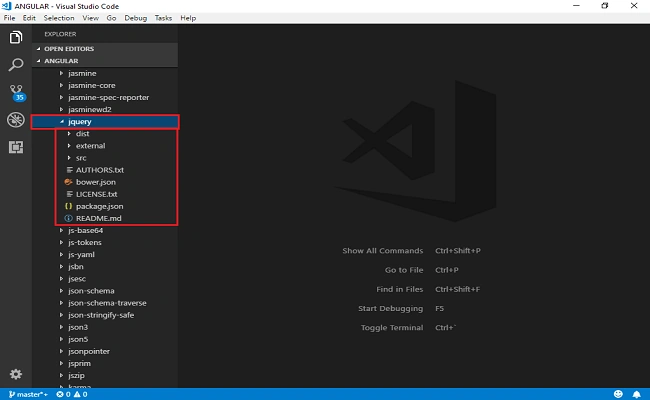Expand the external folder arrow
Image resolution: width=650 pixels, height=400 pixels.
tap(69, 145)
